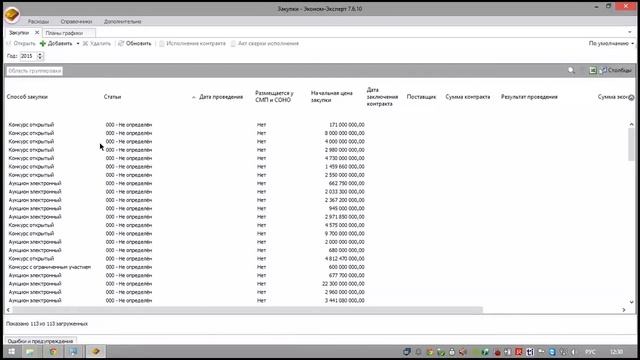
Task: Open the Ошибки и предупреждения panel tab
Action: [x=40, y=341]
